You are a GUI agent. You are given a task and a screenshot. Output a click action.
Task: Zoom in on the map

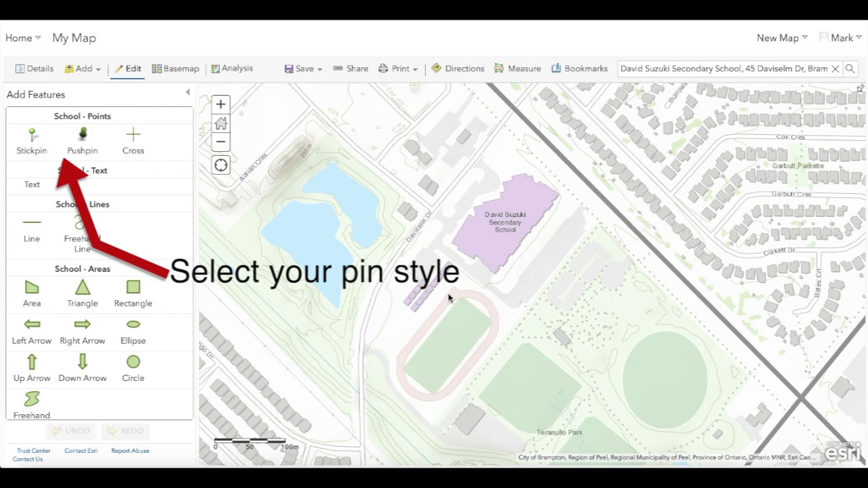pos(220,104)
